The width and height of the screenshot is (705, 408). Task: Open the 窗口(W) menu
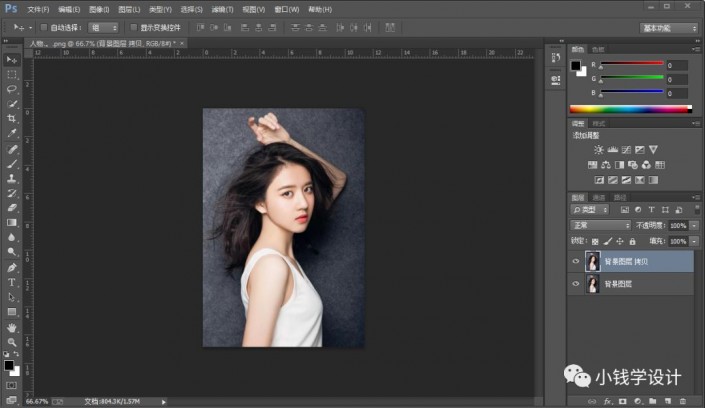pyautogui.click(x=286, y=9)
